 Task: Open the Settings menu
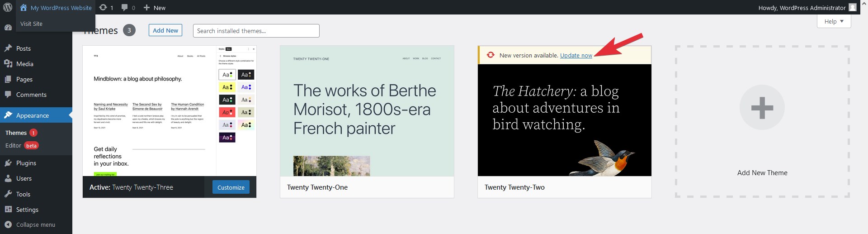pos(36,210)
